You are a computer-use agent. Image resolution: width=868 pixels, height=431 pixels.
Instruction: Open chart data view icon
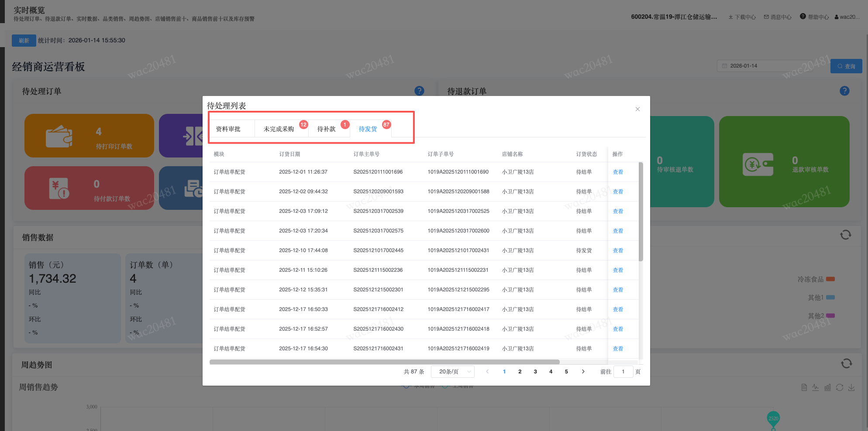(x=804, y=387)
